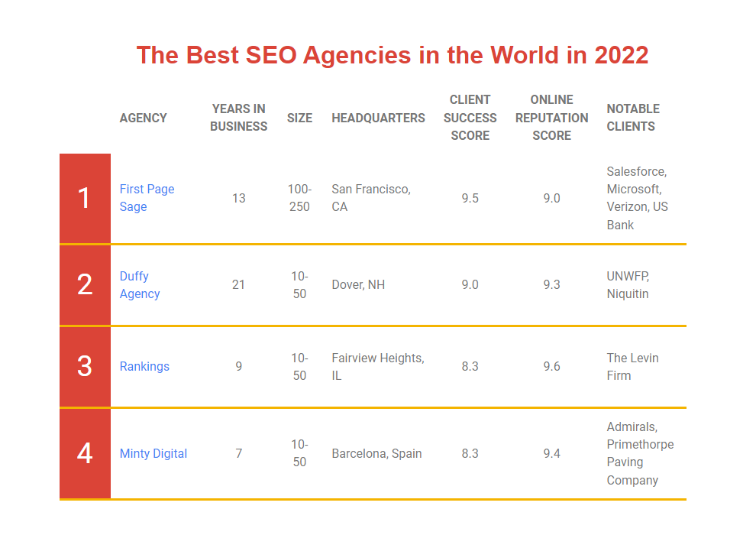
Task: Click Minty Digital's client success score 8.3
Action: pos(470,453)
